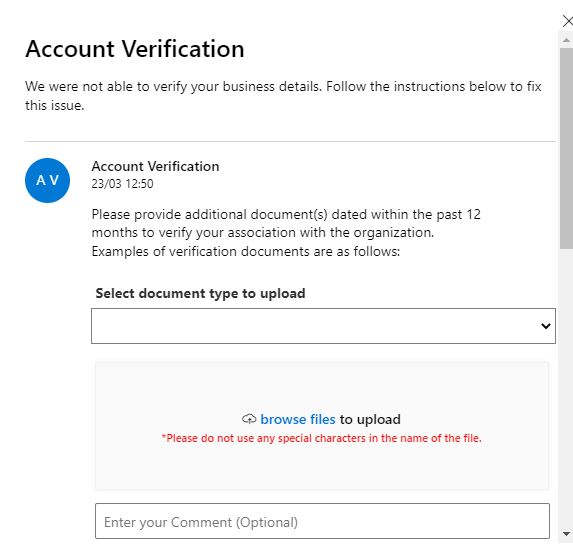Focus the Enter your Comment field
This screenshot has width=573, height=557.
322,521
